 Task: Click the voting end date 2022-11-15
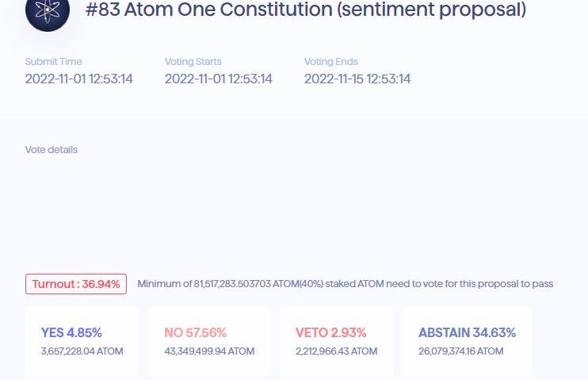coord(357,79)
